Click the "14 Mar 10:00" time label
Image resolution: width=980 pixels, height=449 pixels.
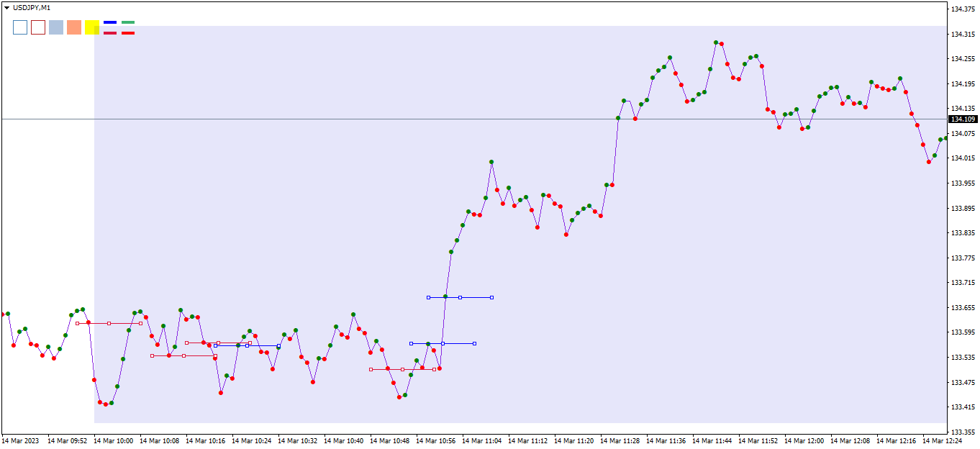point(113,440)
